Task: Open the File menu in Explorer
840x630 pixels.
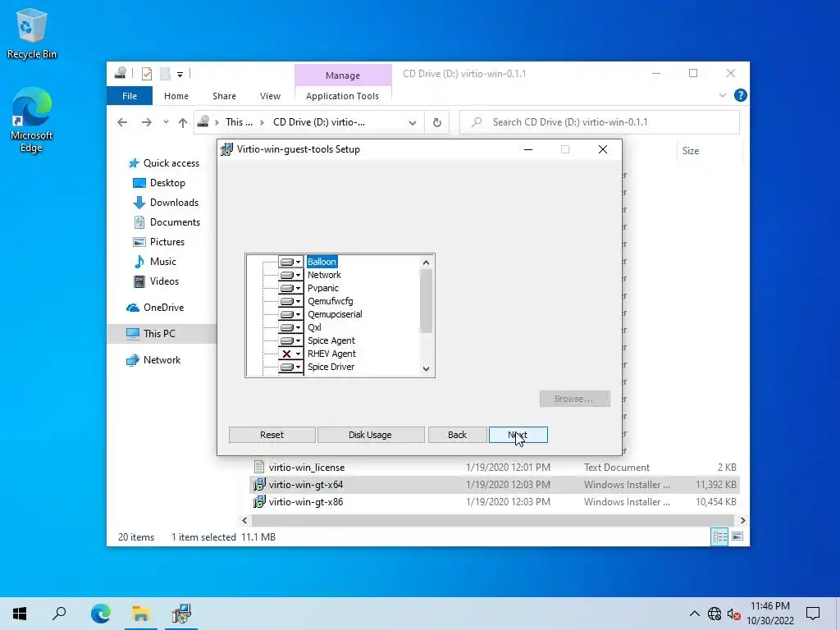Action: 130,96
